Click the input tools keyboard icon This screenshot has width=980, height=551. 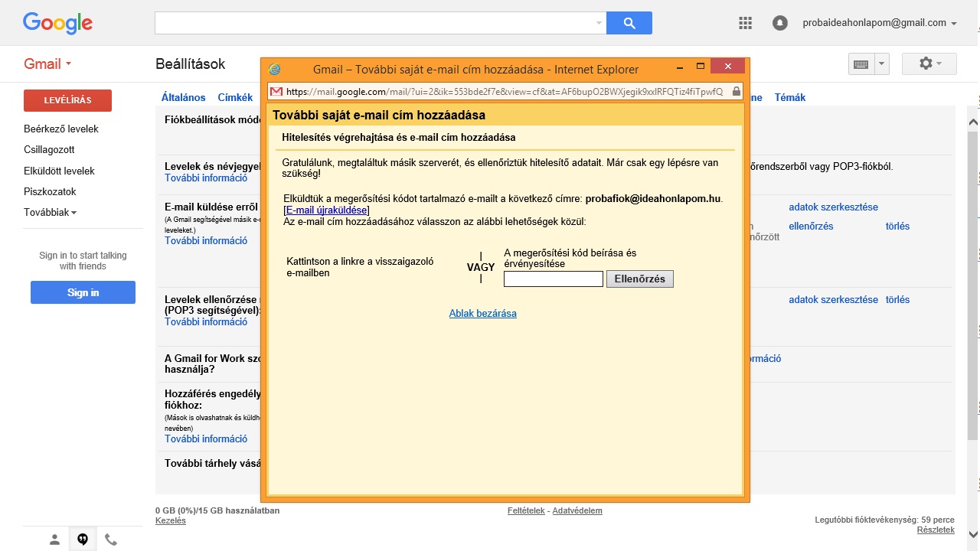pyautogui.click(x=861, y=64)
